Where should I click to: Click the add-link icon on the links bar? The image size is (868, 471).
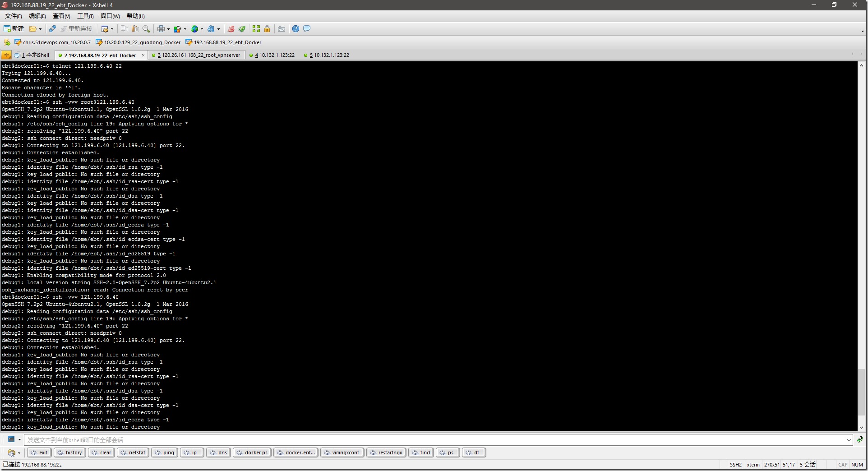(x=7, y=42)
